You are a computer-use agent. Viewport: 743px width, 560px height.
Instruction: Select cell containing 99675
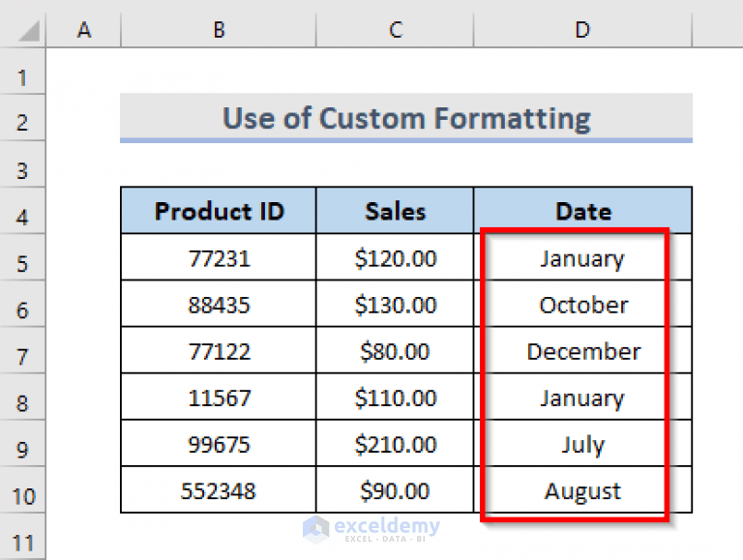click(x=219, y=443)
